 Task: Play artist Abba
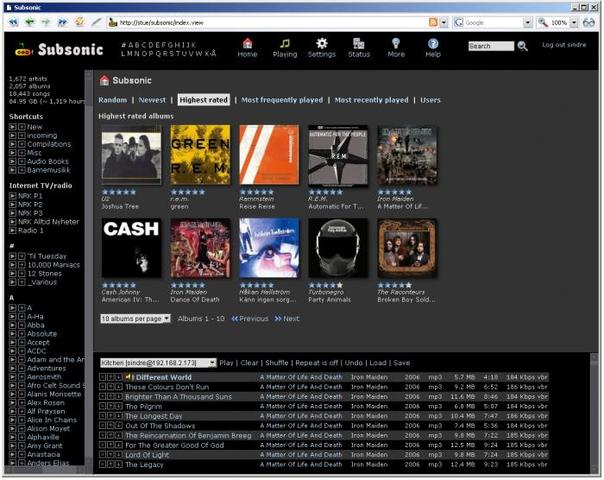[13, 325]
